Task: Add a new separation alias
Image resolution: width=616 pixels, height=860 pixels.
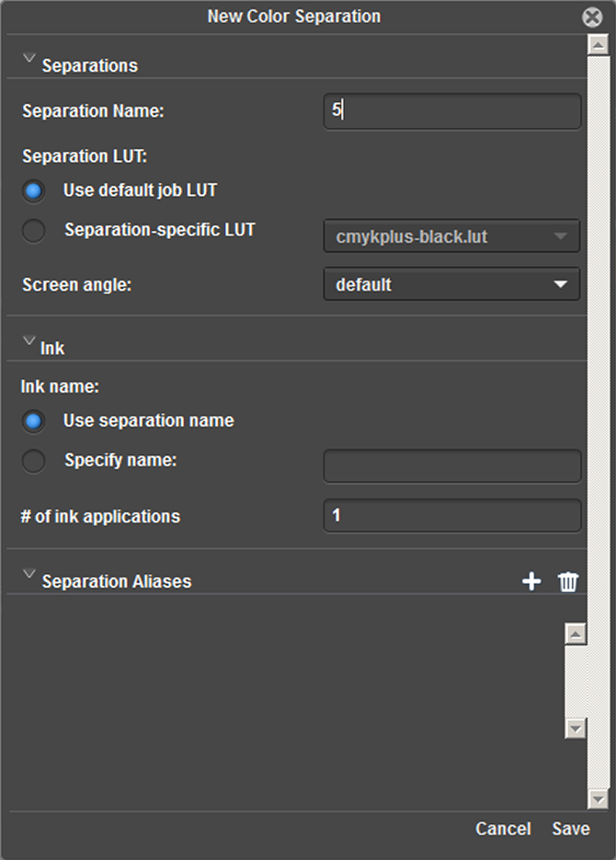Action: click(x=531, y=580)
